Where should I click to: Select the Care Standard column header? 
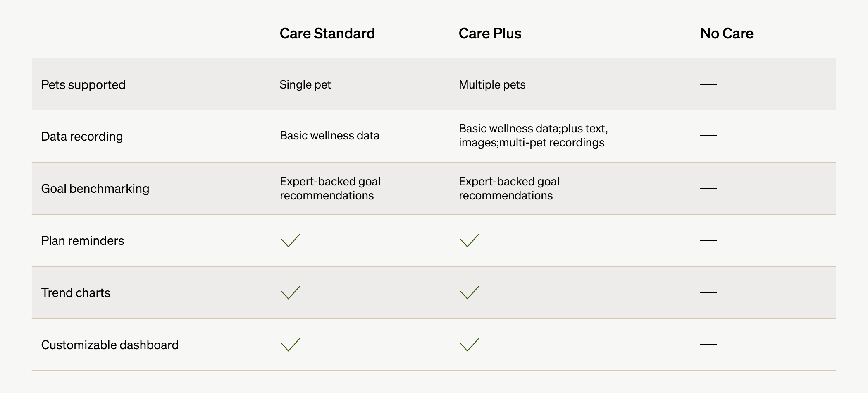327,34
